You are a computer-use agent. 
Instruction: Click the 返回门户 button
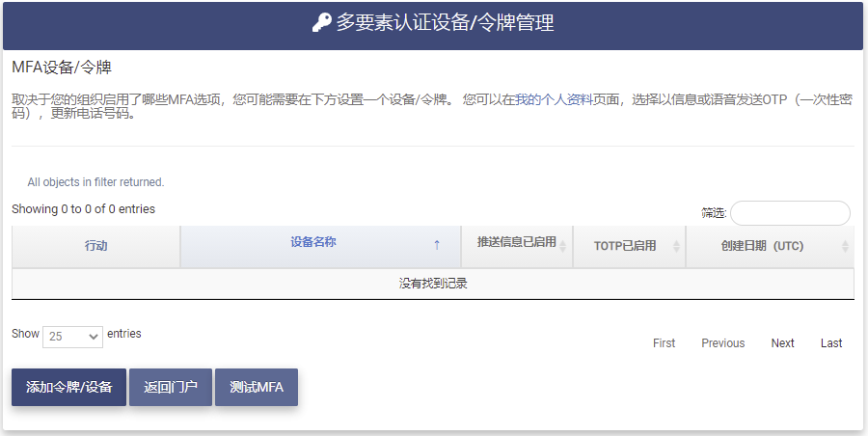[x=171, y=387]
